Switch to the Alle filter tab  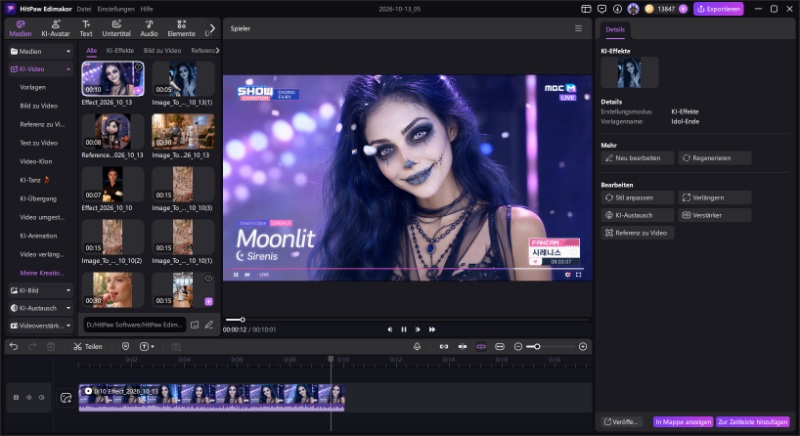pos(91,50)
